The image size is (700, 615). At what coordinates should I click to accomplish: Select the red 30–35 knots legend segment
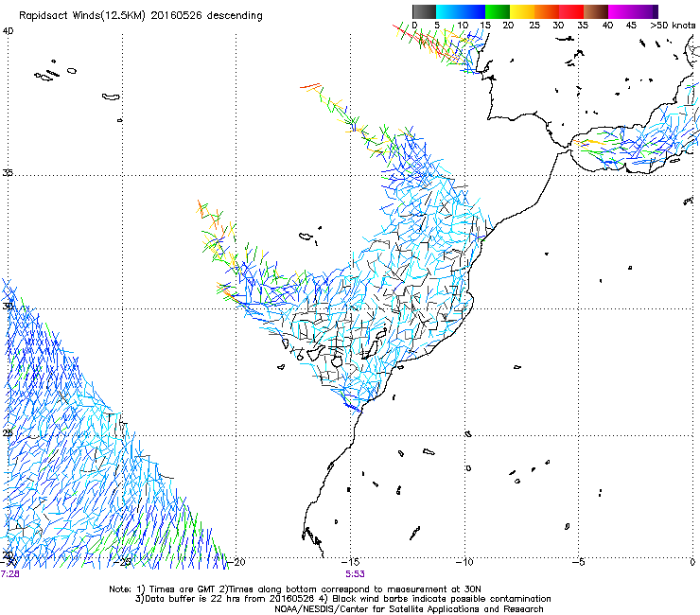pyautogui.click(x=571, y=11)
